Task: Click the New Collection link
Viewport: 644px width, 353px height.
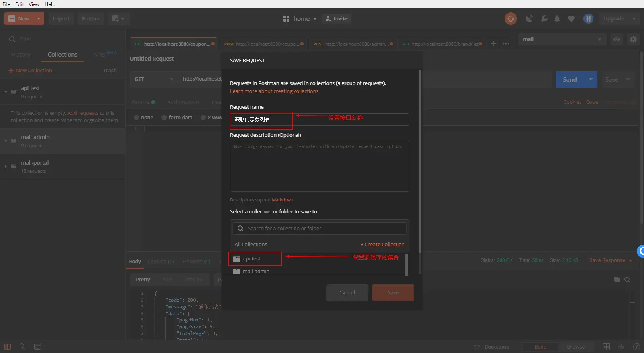Action: click(x=30, y=70)
